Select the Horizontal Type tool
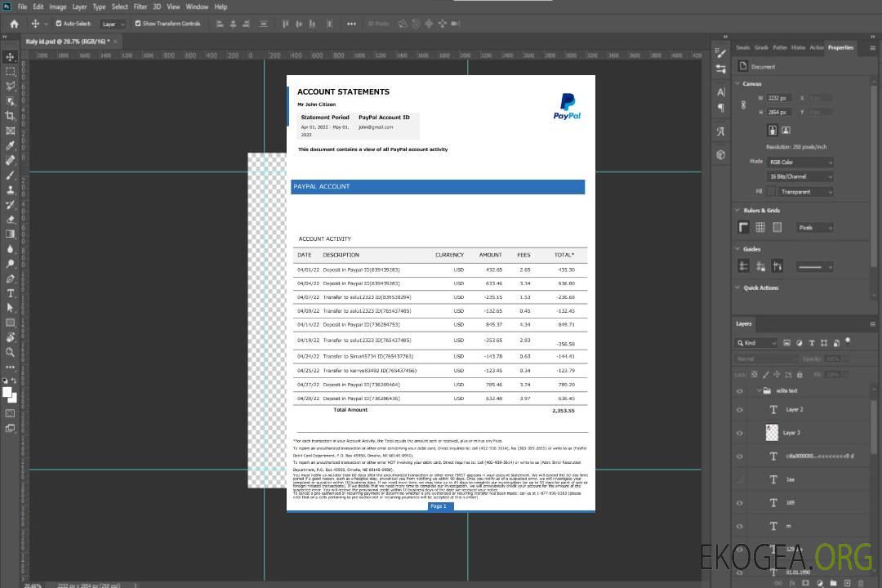The image size is (882, 588). coord(11,293)
